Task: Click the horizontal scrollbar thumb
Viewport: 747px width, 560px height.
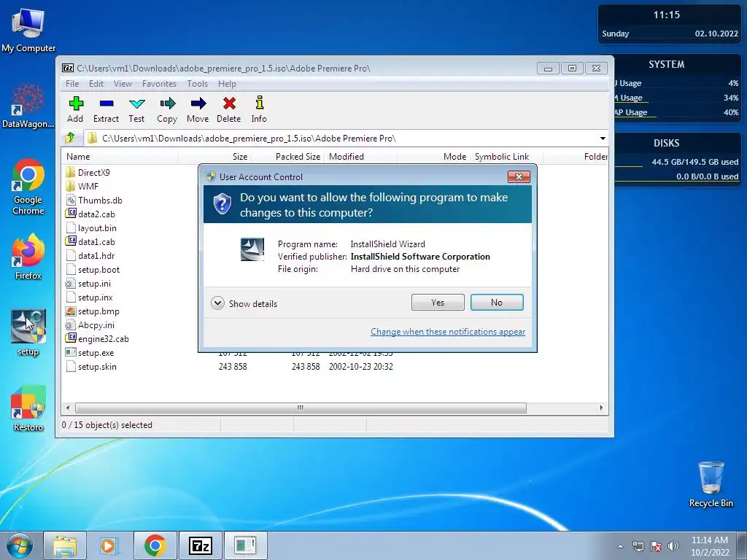Action: pyautogui.click(x=301, y=408)
